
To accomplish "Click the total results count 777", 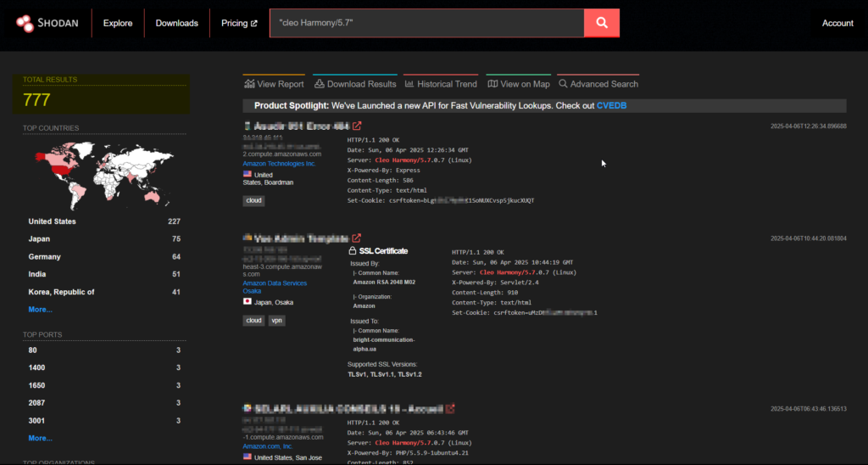I will pos(36,100).
